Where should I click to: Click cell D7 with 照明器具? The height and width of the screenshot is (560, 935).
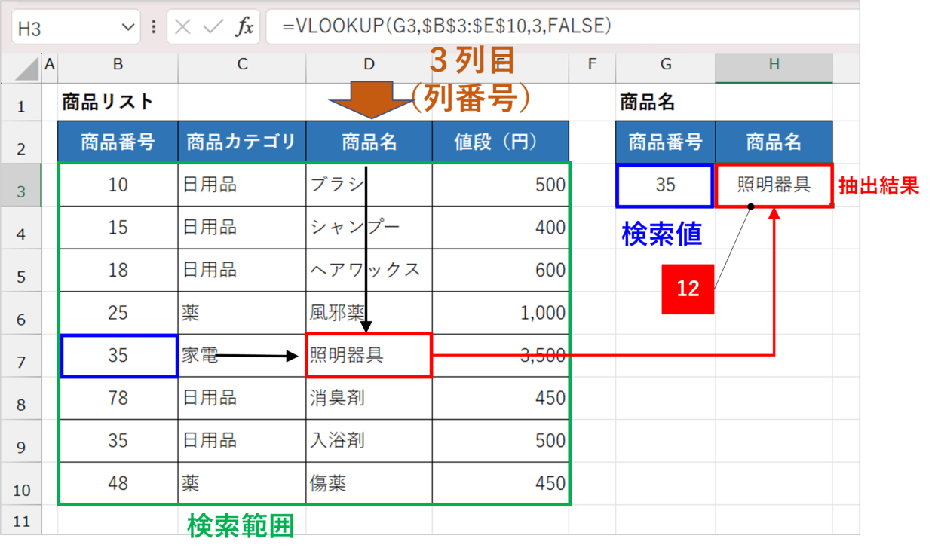pos(369,356)
